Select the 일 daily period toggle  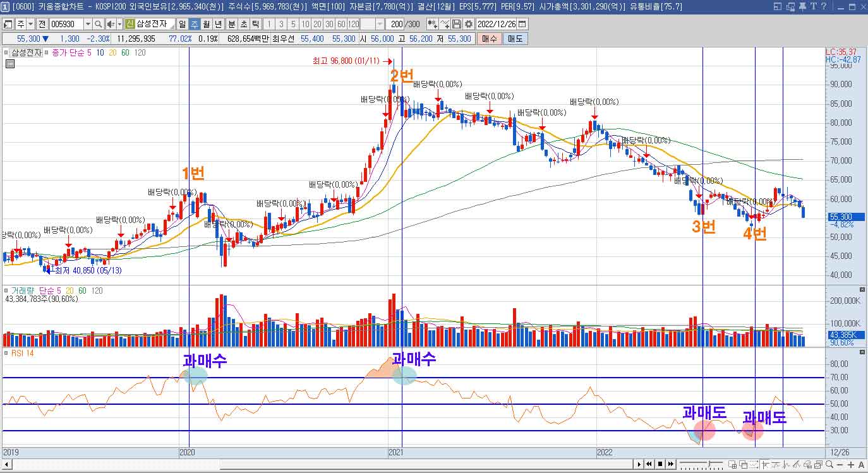[x=182, y=24]
